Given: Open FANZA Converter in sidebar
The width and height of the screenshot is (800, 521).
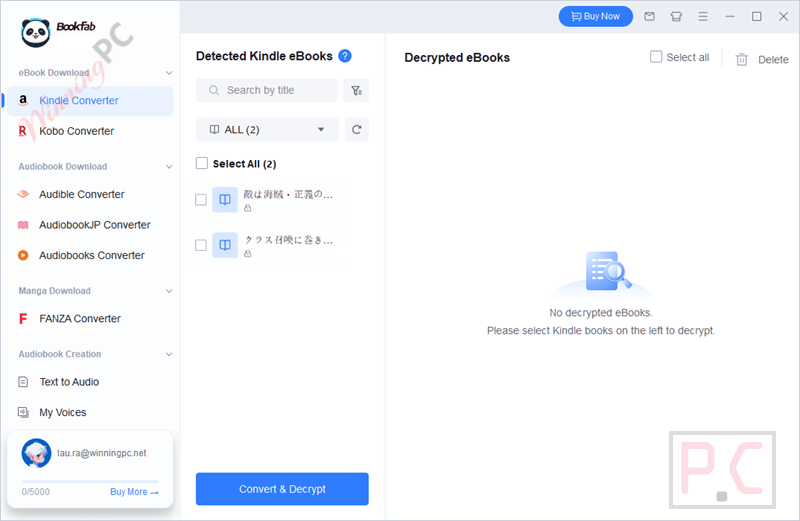Looking at the screenshot, I should pyautogui.click(x=90, y=319).
